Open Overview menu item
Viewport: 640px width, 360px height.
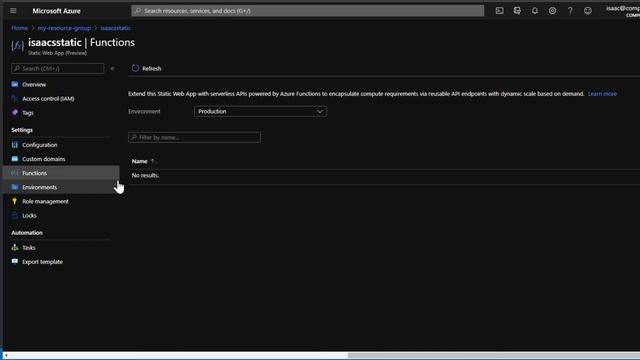coord(34,84)
